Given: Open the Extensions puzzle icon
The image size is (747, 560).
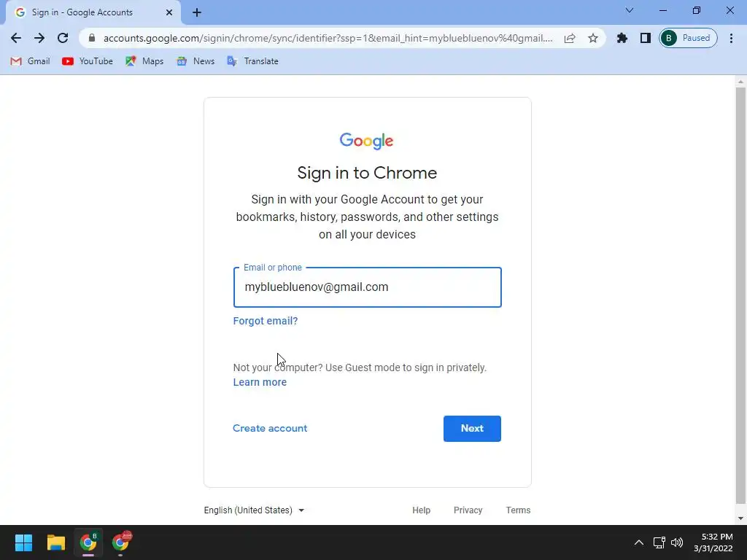Looking at the screenshot, I should [622, 38].
